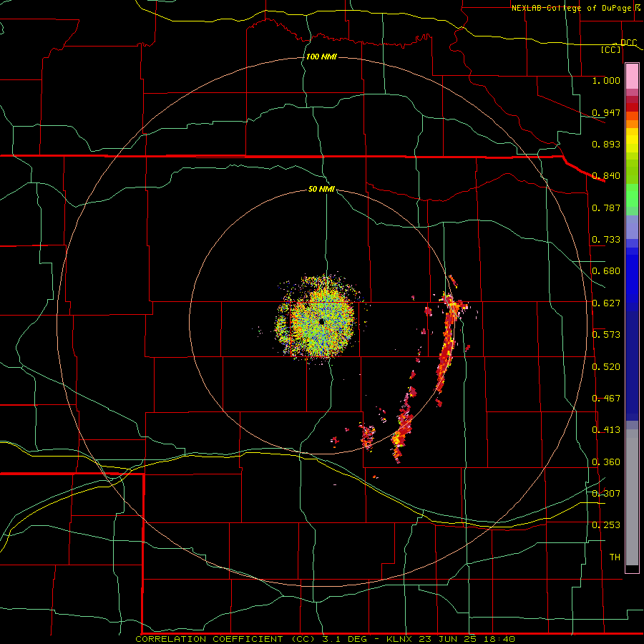Click the yellow-orange storm core in the southeast band
The height and width of the screenshot is (644, 644).
[x=397, y=439]
